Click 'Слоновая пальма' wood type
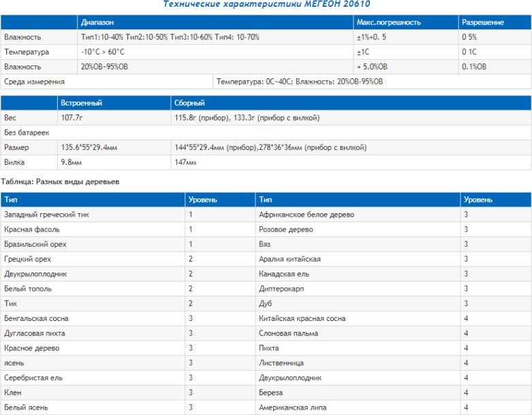Image resolution: width=532 pixels, height=415 pixels. (288, 333)
